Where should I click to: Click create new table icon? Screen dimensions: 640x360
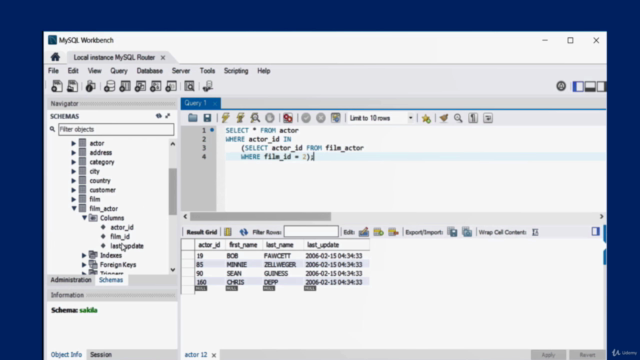125,86
